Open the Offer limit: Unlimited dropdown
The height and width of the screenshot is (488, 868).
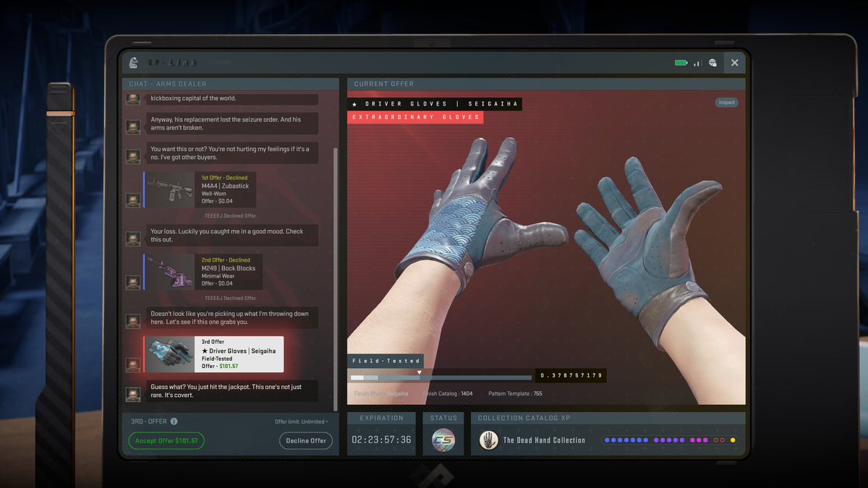302,421
